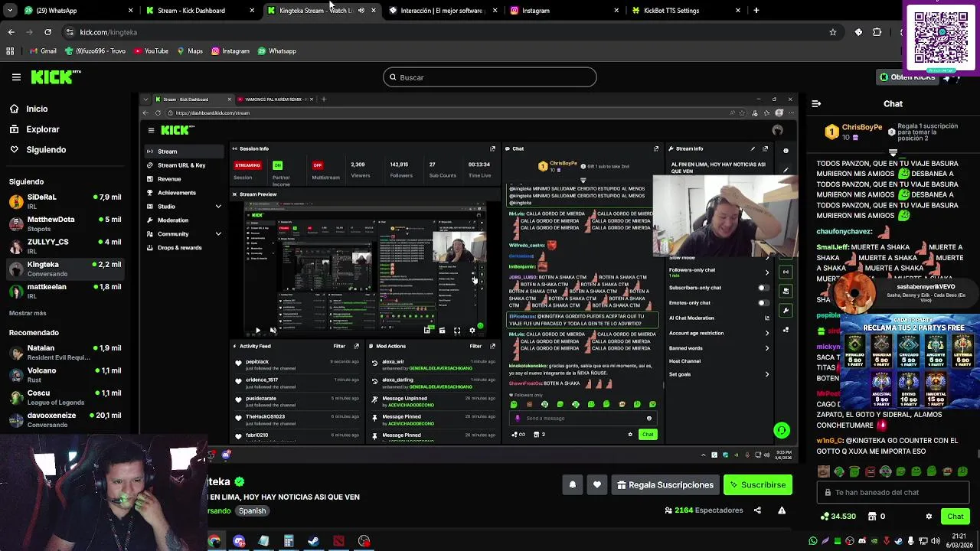Click the chat store gift icon
980x551 pixels.
872,517
